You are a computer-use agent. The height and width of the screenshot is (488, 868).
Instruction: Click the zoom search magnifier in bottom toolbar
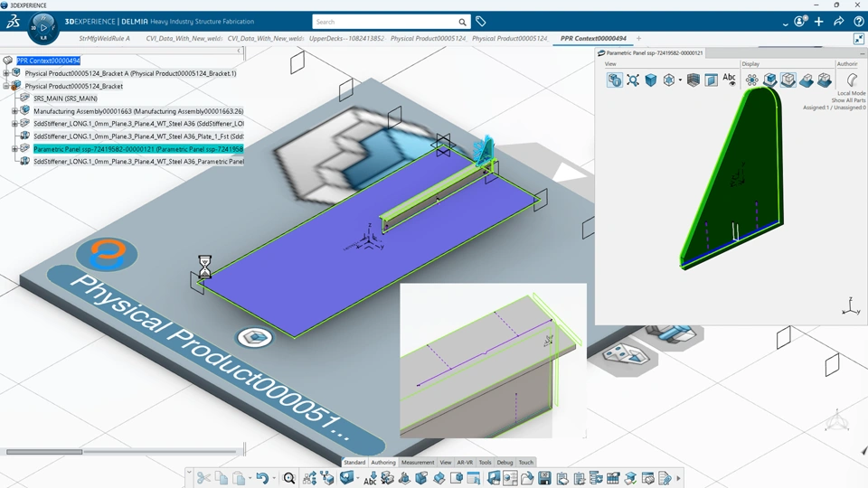289,478
